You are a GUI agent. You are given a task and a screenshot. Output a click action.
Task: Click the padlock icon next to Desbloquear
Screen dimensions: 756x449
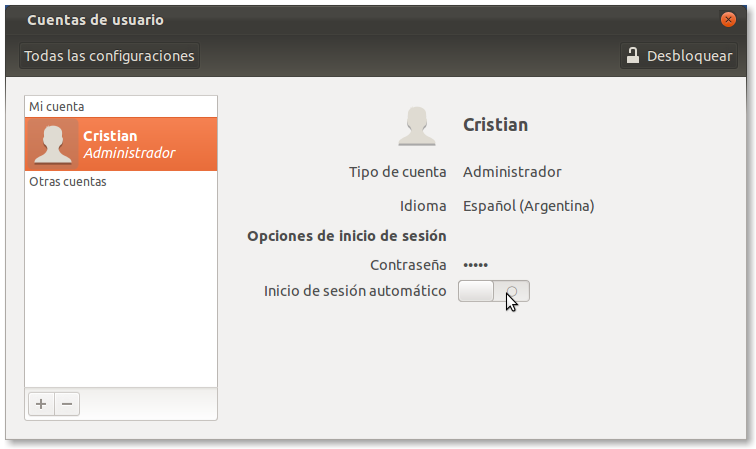click(633, 56)
